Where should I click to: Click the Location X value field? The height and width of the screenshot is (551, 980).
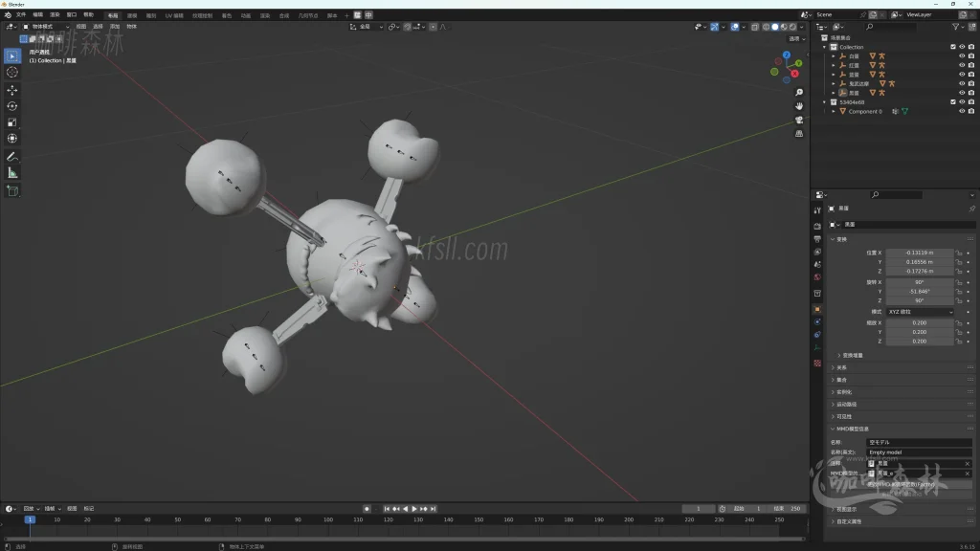919,253
